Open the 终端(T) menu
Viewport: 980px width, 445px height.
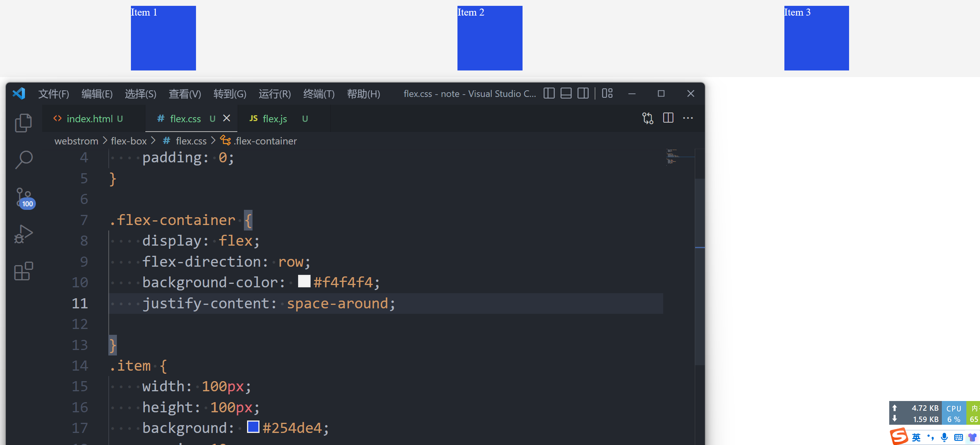tap(318, 94)
